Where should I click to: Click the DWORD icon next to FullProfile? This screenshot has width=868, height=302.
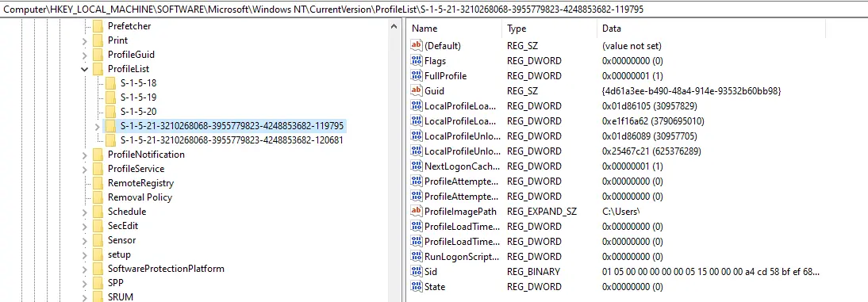(417, 76)
